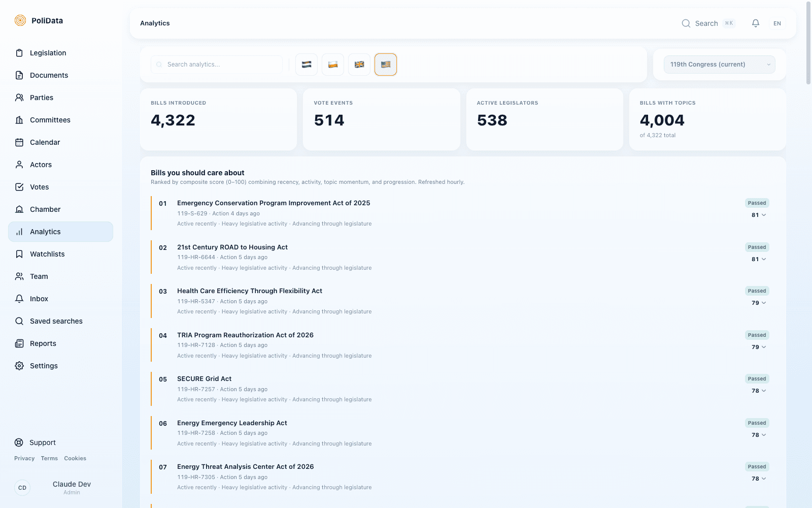The image size is (812, 508).
Task: Open Votes via its checkbox icon
Action: click(x=19, y=187)
